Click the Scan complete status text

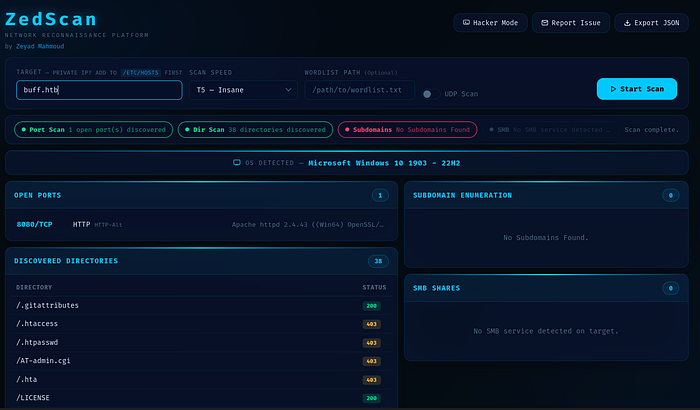click(651, 130)
